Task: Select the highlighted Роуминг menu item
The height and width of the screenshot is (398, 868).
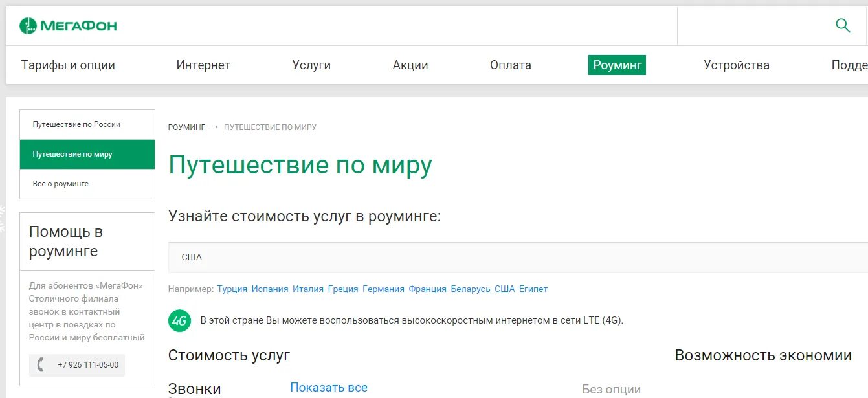Action: pyautogui.click(x=617, y=65)
